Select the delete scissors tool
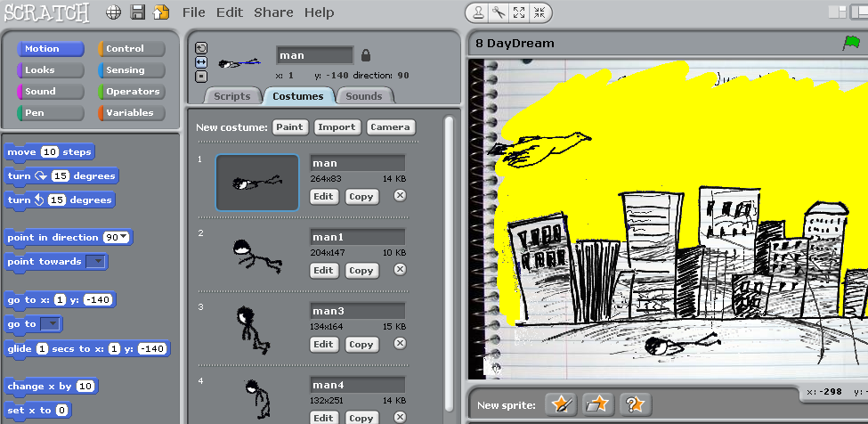 pyautogui.click(x=499, y=12)
